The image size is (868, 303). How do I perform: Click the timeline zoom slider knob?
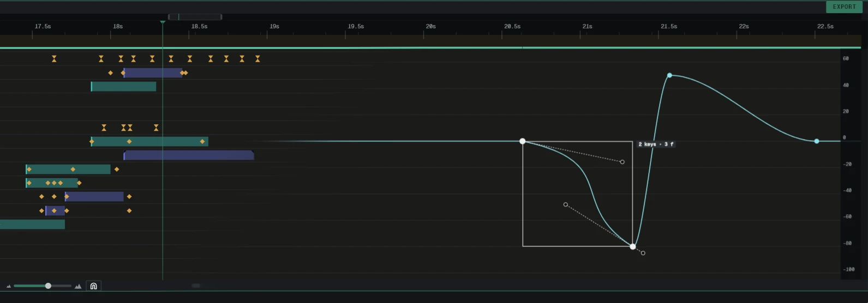click(x=48, y=286)
